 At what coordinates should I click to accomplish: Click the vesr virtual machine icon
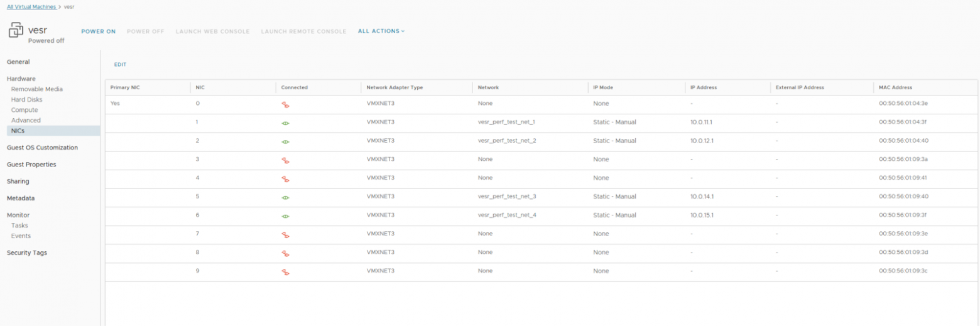(x=16, y=30)
